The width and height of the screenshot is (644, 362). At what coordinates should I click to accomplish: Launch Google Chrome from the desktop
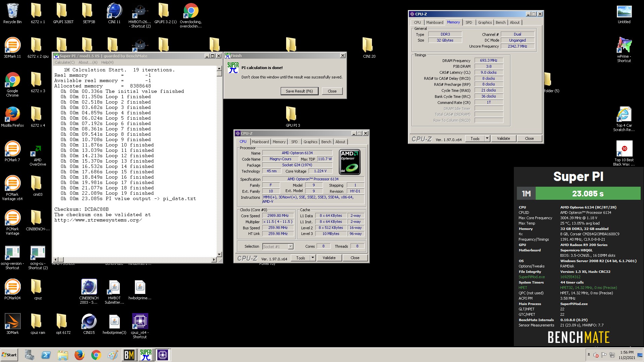click(12, 84)
